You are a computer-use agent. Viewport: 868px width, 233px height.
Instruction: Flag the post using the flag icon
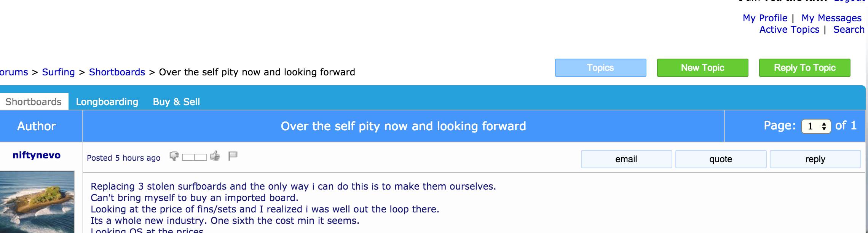coord(233,156)
